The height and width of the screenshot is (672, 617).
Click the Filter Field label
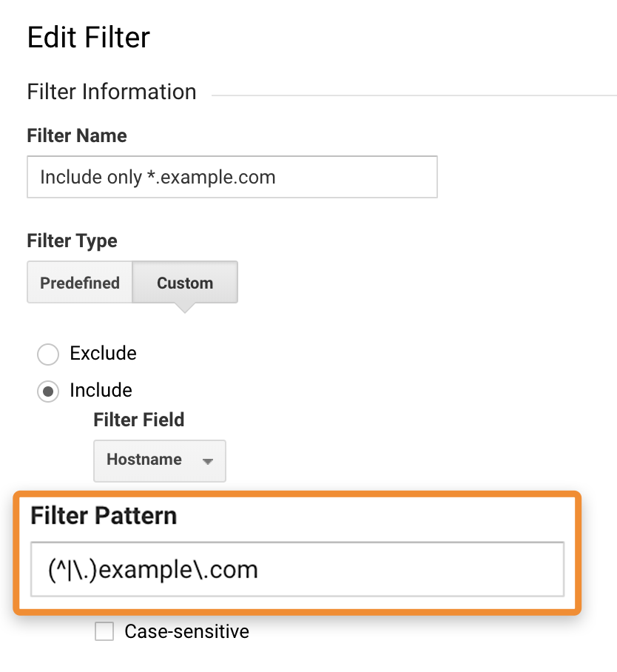pyautogui.click(x=138, y=420)
